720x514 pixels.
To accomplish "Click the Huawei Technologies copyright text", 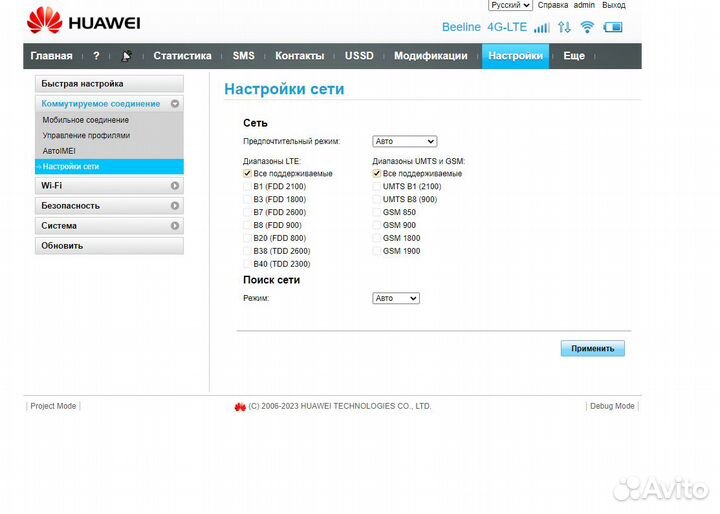I will (340, 406).
